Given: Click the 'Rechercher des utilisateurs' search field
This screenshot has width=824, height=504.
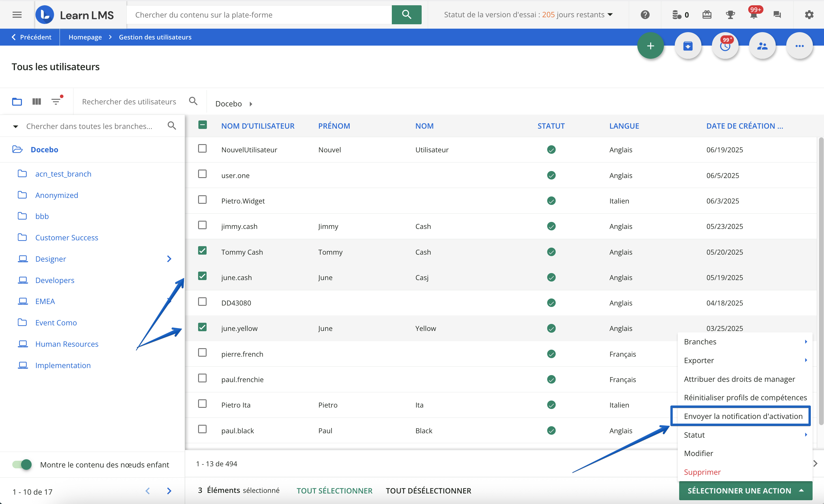Looking at the screenshot, I should pos(129,101).
